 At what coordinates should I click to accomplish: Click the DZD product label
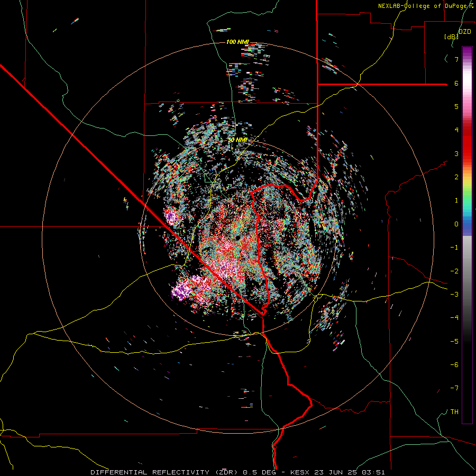(464, 32)
